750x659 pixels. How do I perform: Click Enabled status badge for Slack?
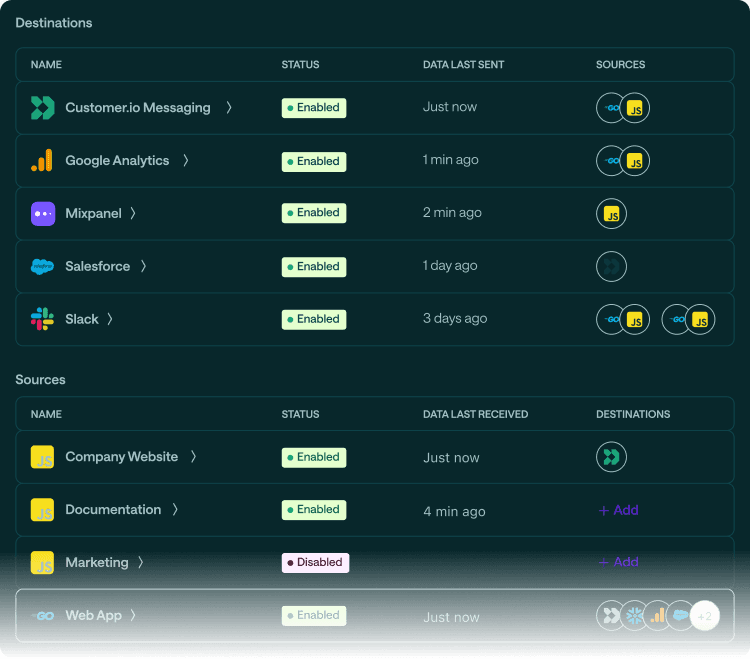[x=314, y=319]
